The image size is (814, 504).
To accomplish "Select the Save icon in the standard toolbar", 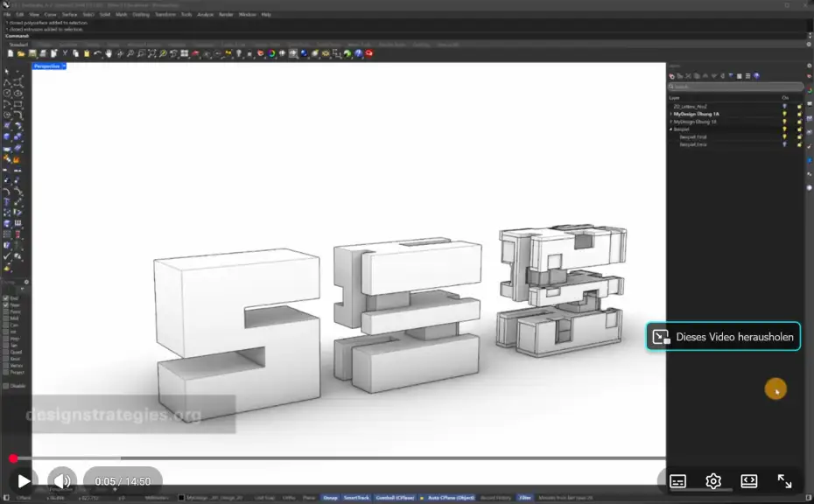I will [x=32, y=54].
